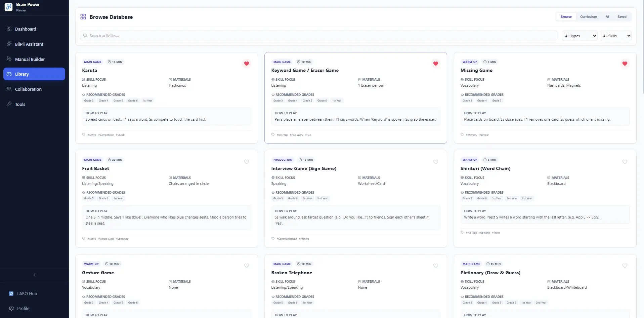Focus the Search activities field
This screenshot has height=318, width=644.
point(318,36)
